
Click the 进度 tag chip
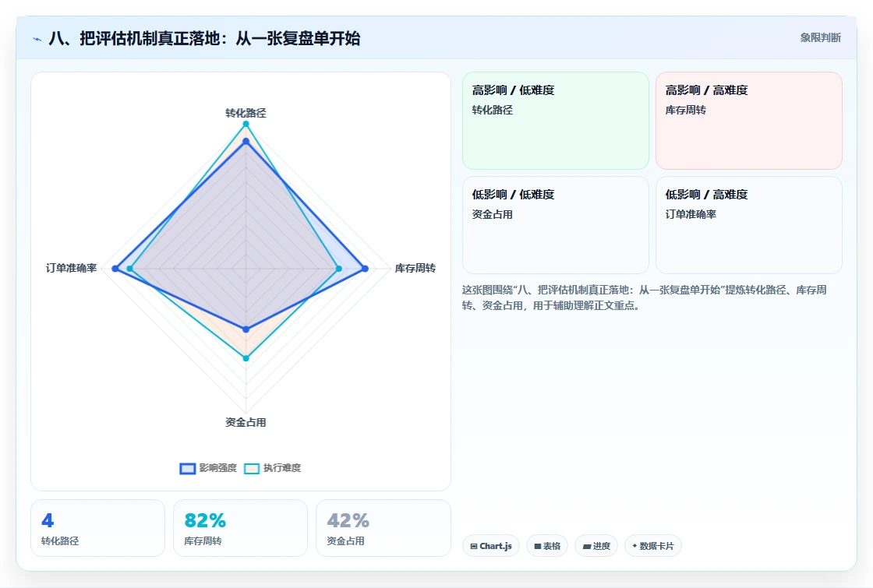(596, 546)
